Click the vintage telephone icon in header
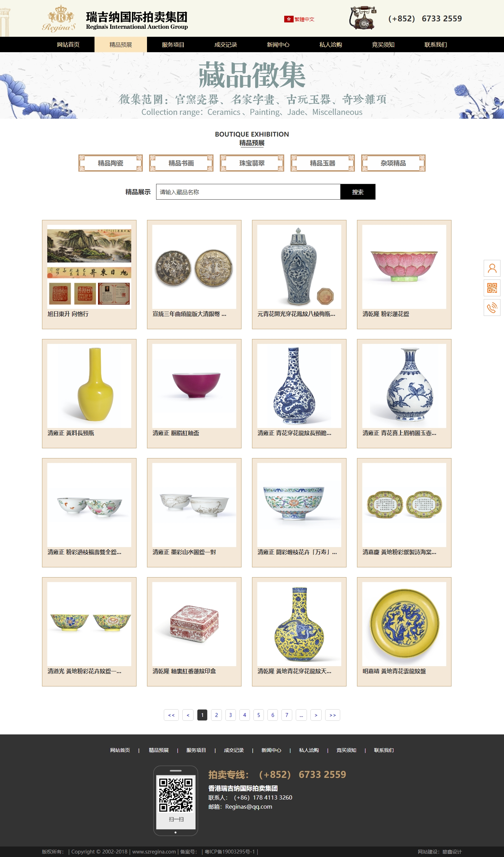 363,18
